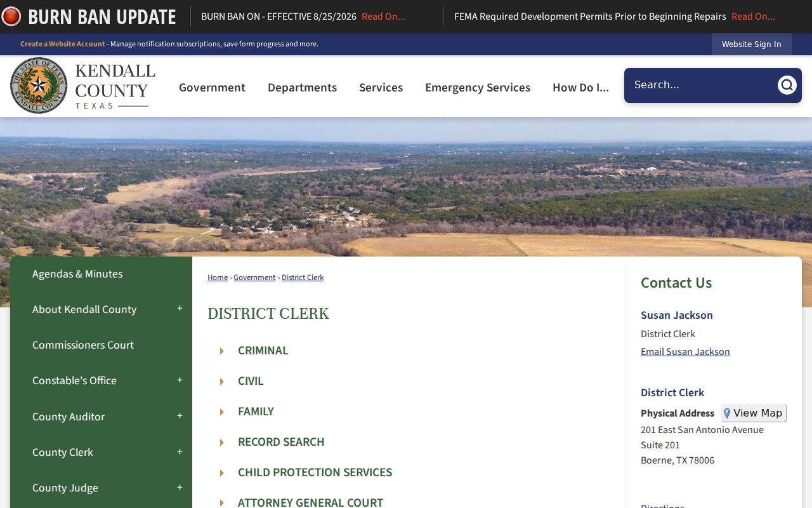This screenshot has height=508, width=812.
Task: Expand the Constable's Office submenu
Action: pyautogui.click(x=180, y=380)
